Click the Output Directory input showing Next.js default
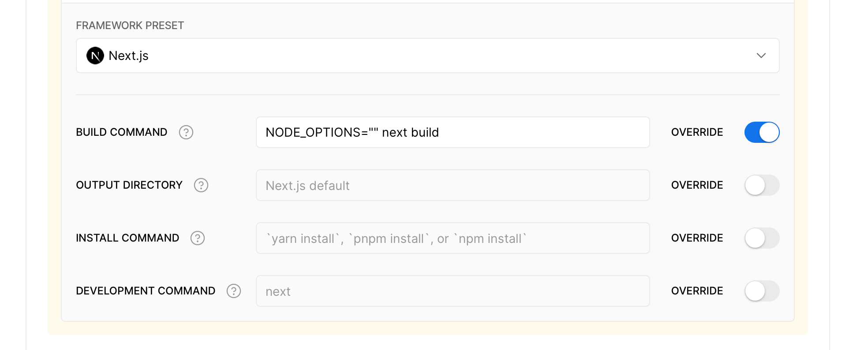 [453, 185]
